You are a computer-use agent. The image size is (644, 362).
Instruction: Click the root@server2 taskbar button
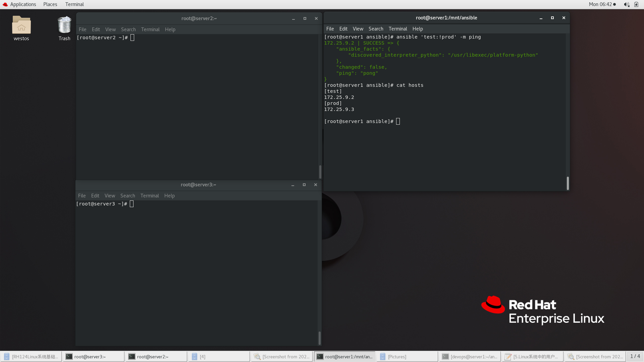[153, 357]
